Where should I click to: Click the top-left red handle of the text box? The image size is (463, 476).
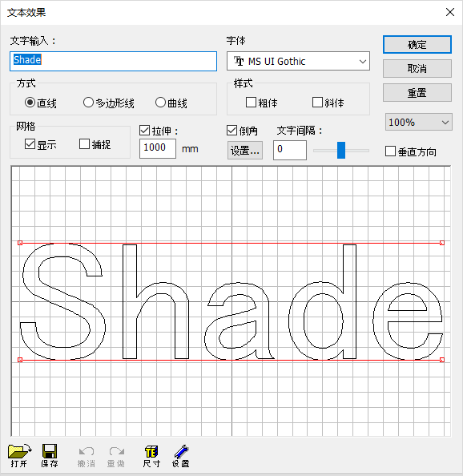coord(20,243)
